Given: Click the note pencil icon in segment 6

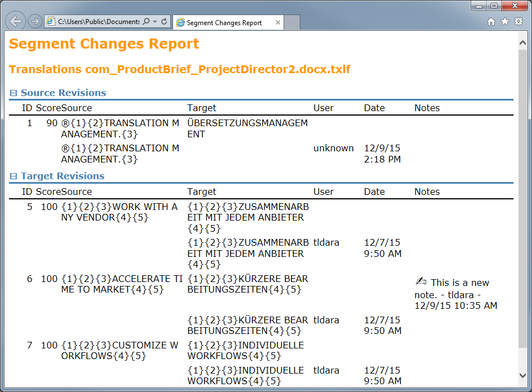Looking at the screenshot, I should [421, 282].
